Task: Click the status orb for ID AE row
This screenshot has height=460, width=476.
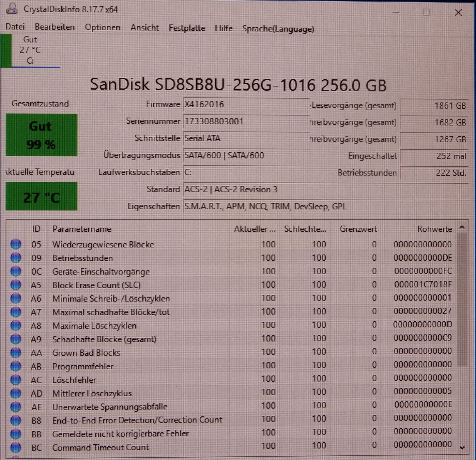Action: pyautogui.click(x=16, y=407)
